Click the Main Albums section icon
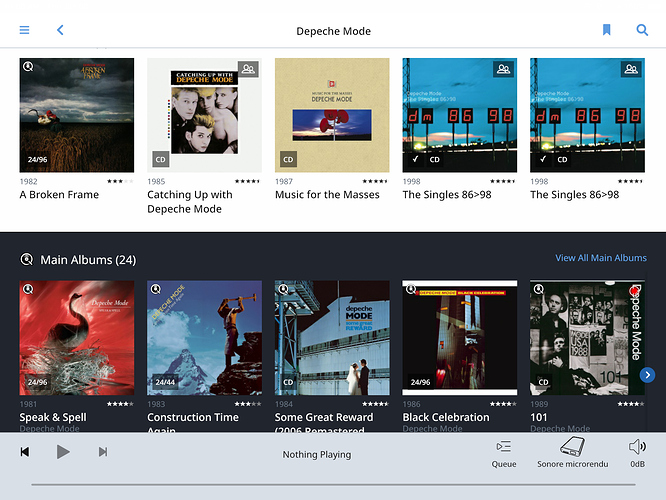 coord(27,259)
